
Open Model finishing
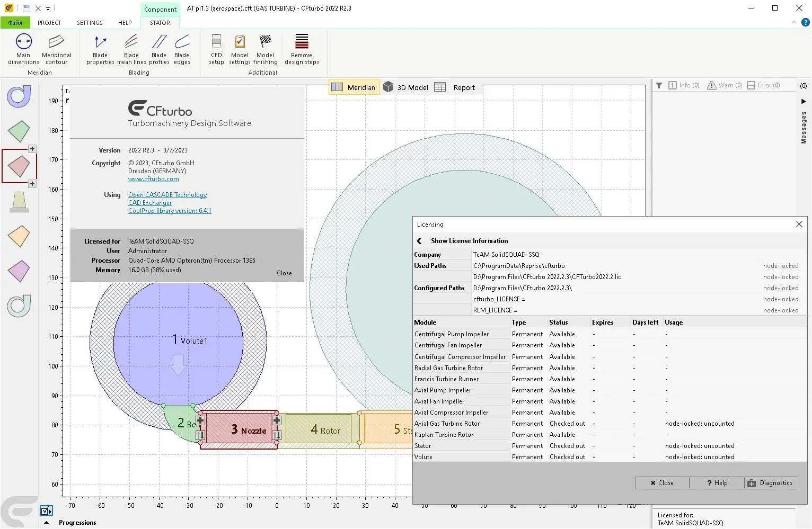click(265, 49)
